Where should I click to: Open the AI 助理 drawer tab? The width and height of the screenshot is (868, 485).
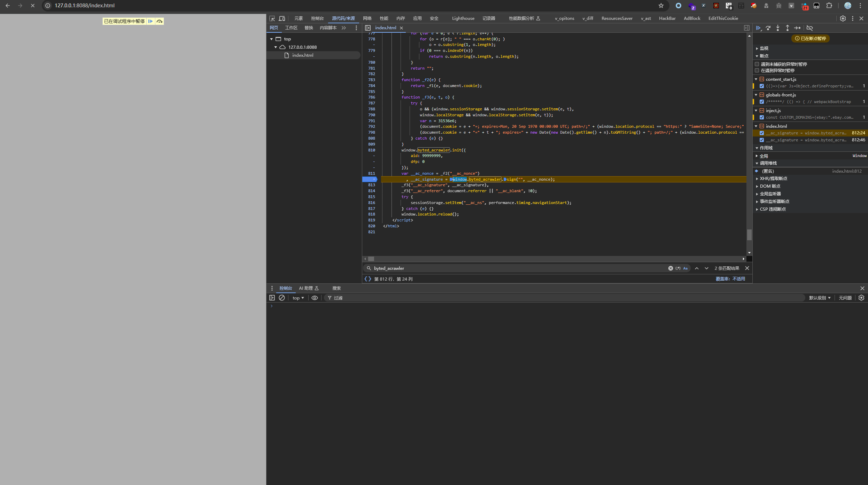[309, 288]
